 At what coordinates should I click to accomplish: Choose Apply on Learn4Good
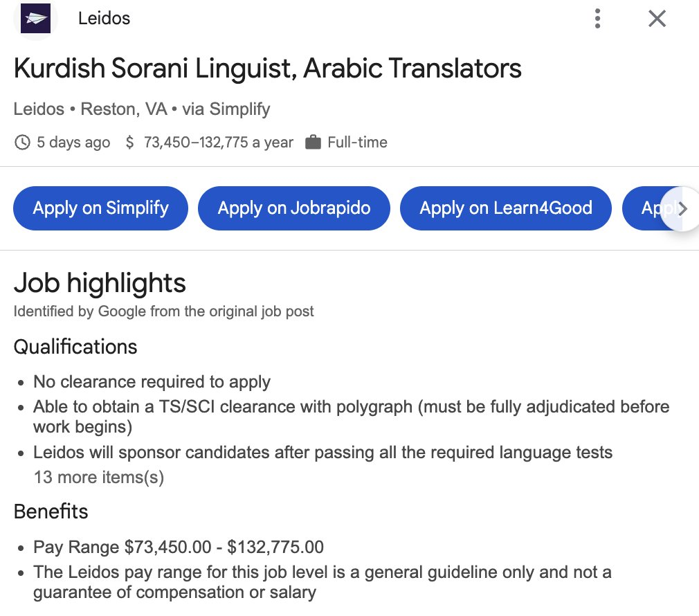pos(506,208)
